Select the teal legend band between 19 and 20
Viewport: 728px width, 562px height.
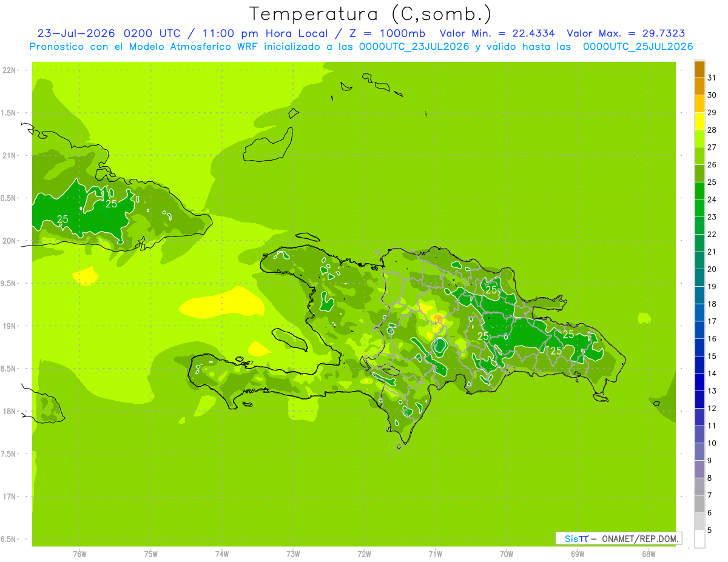(699, 278)
